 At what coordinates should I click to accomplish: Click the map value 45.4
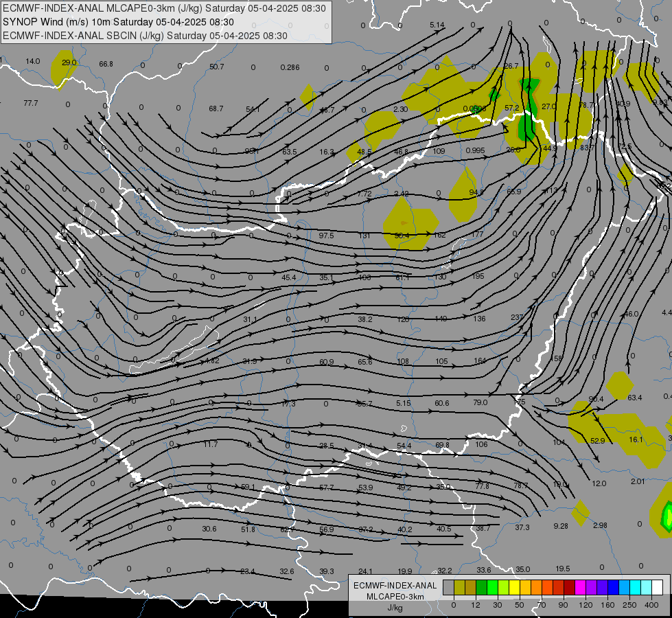[x=288, y=277]
